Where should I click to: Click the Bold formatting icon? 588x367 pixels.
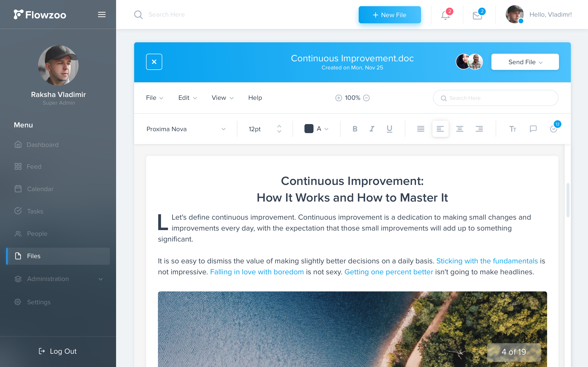pos(354,129)
